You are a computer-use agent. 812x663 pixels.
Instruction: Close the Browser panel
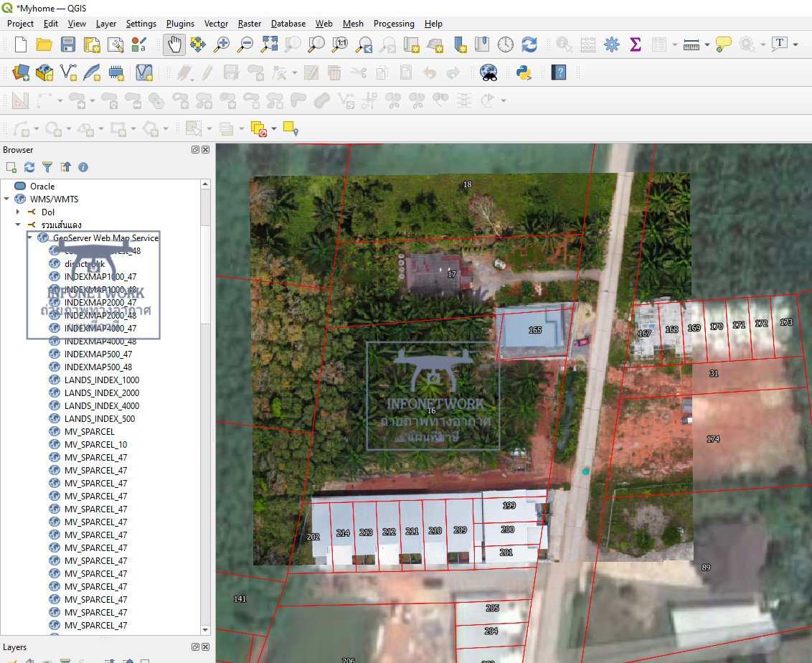coord(206,150)
